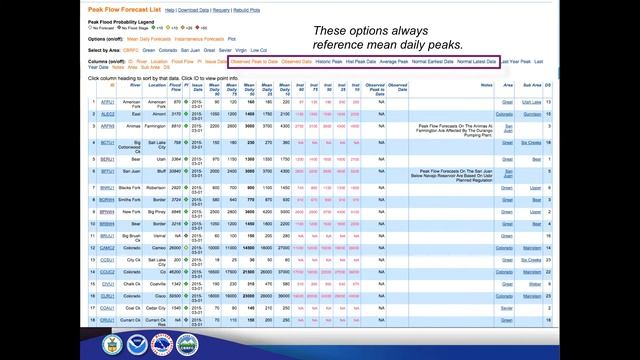Viewport: 640px width, 360px height.
Task: Open the Help link
Action: [x=169, y=10]
